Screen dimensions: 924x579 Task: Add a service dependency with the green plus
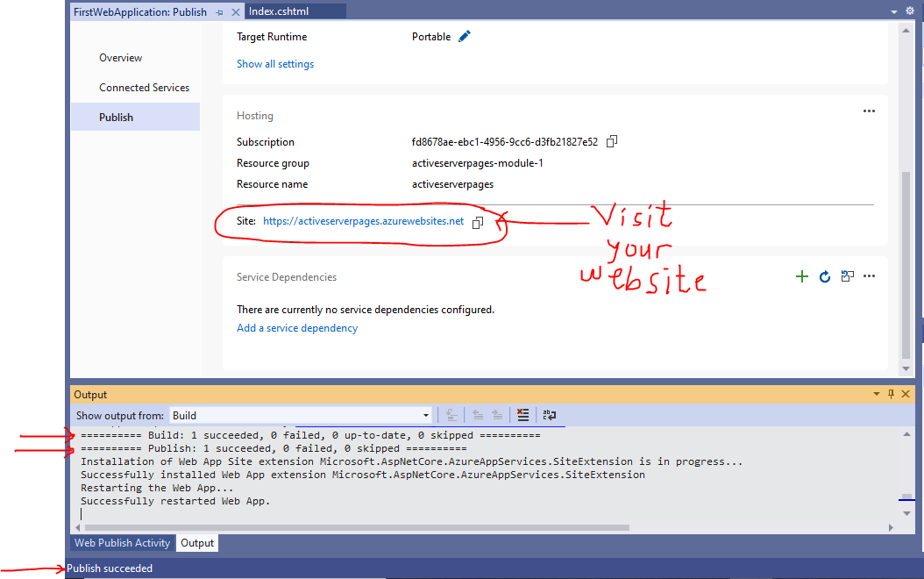[x=801, y=276]
